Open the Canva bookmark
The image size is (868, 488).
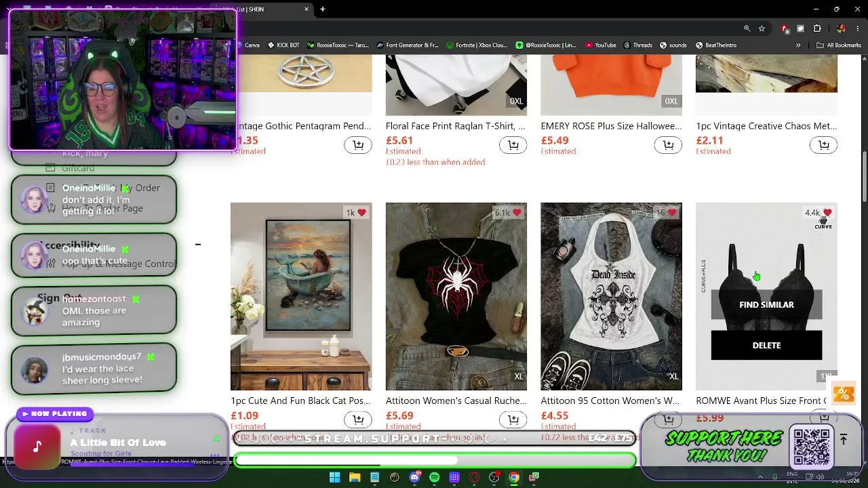[248, 45]
